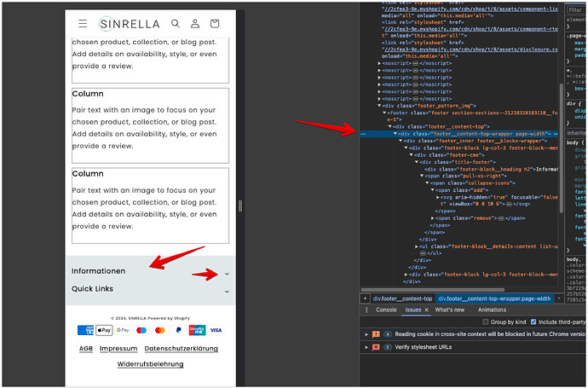
Task: Open the hamburger menu in the store header
Action: (83, 24)
